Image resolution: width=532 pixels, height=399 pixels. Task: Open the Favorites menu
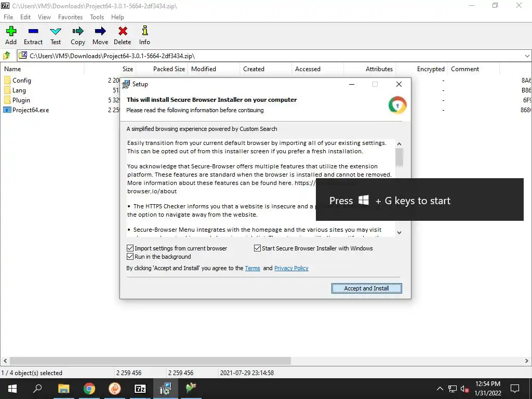click(70, 17)
